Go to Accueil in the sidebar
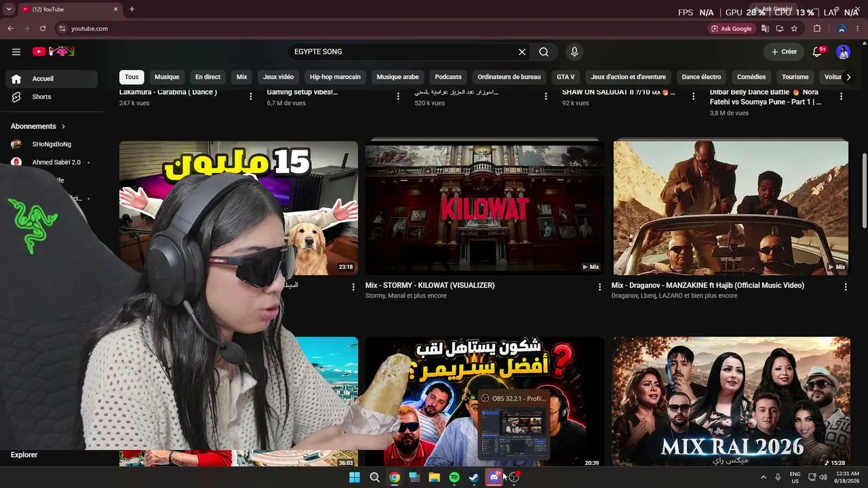The image size is (868, 488). point(52,79)
